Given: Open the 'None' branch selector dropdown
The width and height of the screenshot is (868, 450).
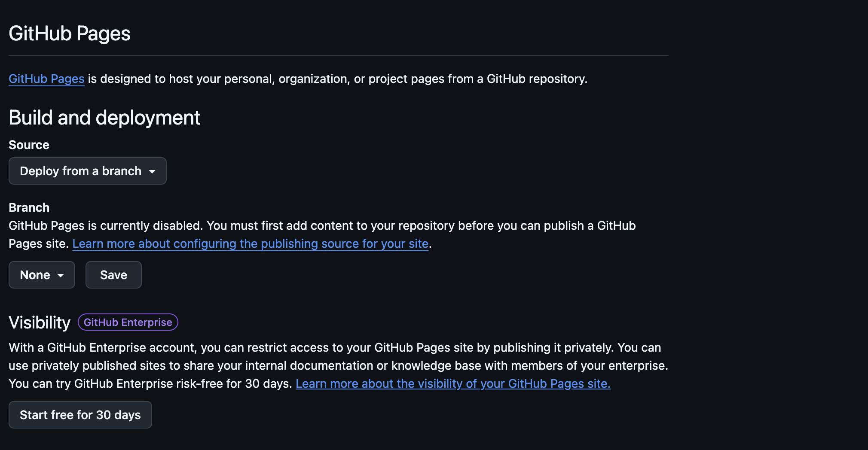Looking at the screenshot, I should pyautogui.click(x=42, y=275).
